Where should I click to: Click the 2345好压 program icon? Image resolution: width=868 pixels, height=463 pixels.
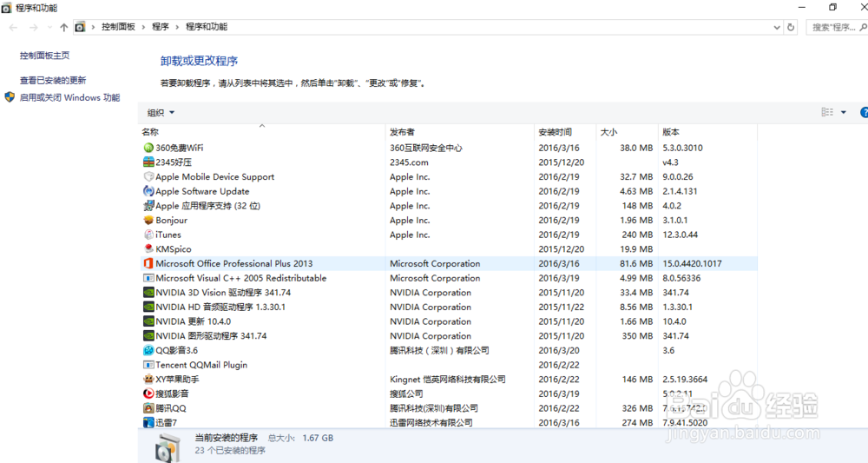point(148,162)
